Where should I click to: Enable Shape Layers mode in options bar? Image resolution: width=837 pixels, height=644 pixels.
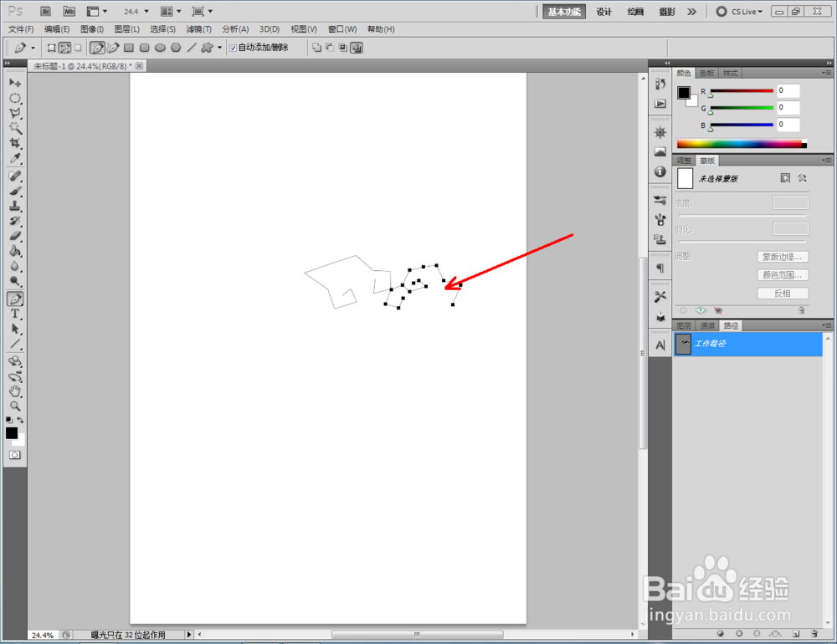tap(51, 48)
